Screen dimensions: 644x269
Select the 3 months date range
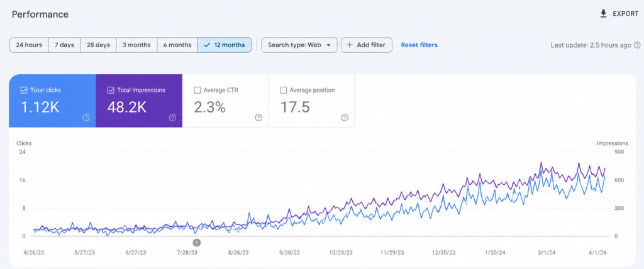pos(136,45)
